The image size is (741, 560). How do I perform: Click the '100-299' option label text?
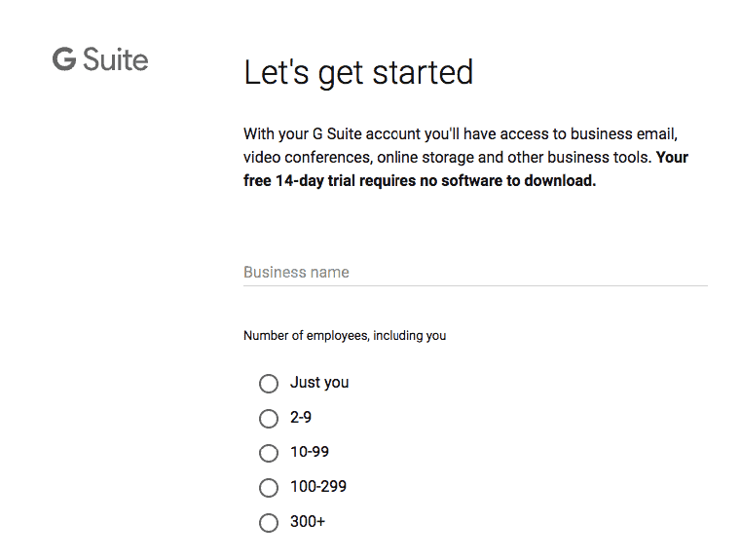318,486
